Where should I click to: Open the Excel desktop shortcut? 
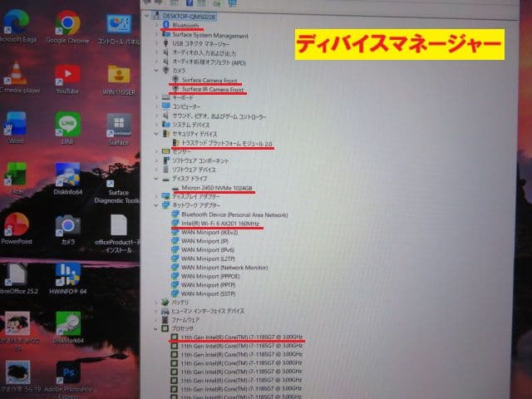point(15,175)
